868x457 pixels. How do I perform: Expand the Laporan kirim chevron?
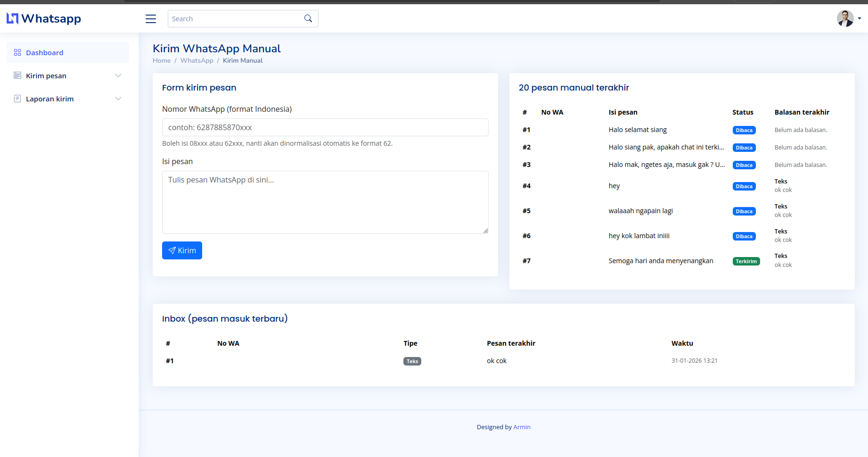118,99
